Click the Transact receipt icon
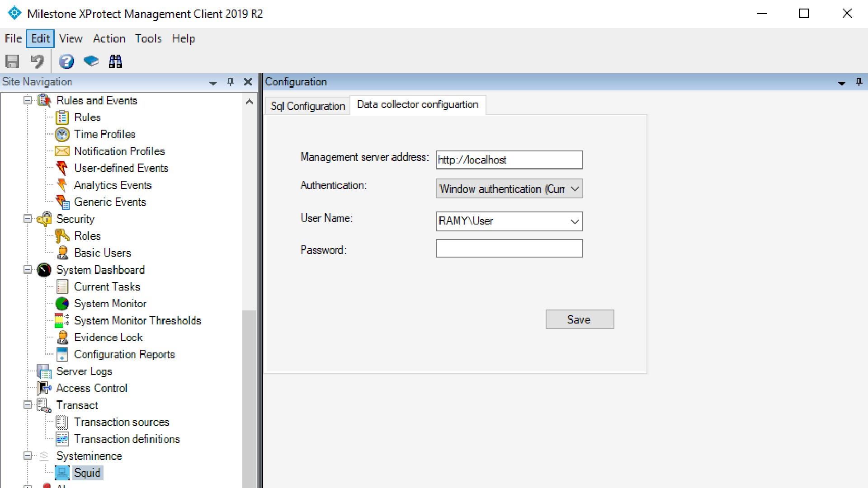Screen dimensions: 868x488 44,405
